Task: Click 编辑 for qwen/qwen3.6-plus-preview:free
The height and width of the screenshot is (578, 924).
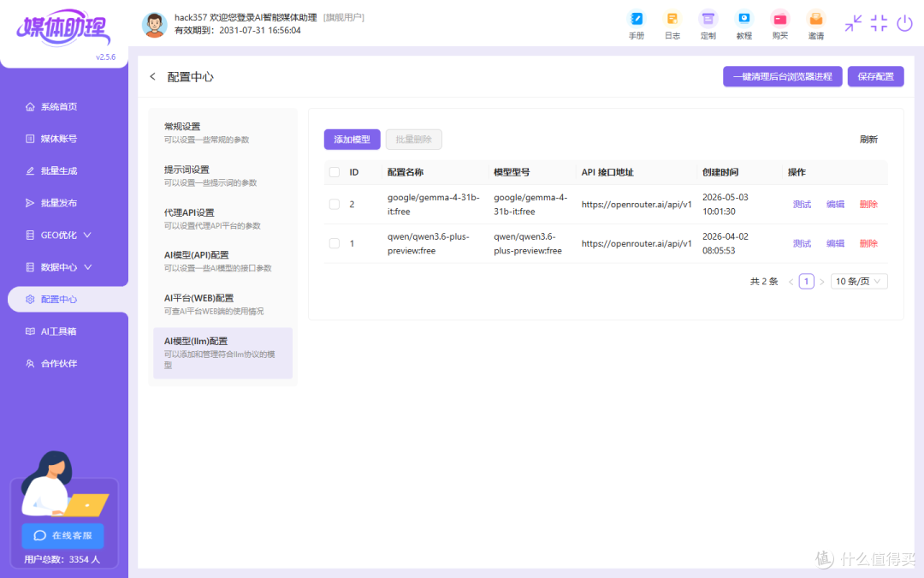Action: [835, 243]
